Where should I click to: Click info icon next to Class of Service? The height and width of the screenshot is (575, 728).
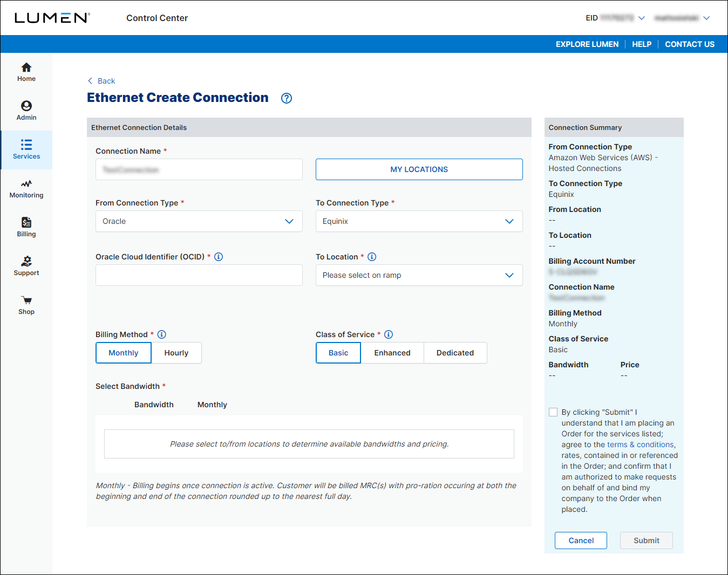tap(389, 334)
